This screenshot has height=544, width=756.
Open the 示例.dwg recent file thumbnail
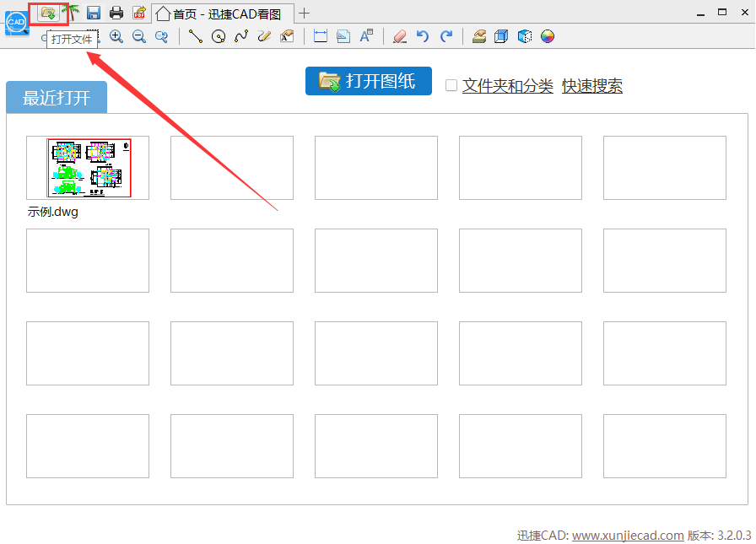pyautogui.click(x=88, y=167)
